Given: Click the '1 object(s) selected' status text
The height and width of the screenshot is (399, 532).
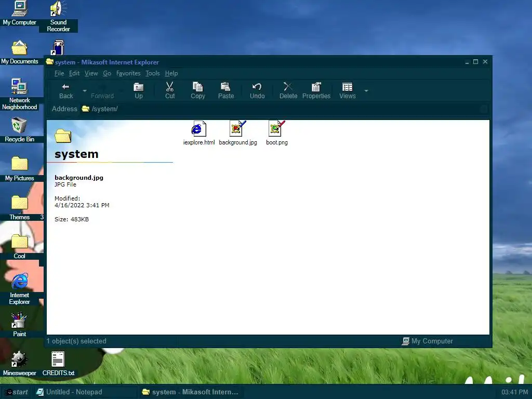Looking at the screenshot, I should pyautogui.click(x=76, y=341).
